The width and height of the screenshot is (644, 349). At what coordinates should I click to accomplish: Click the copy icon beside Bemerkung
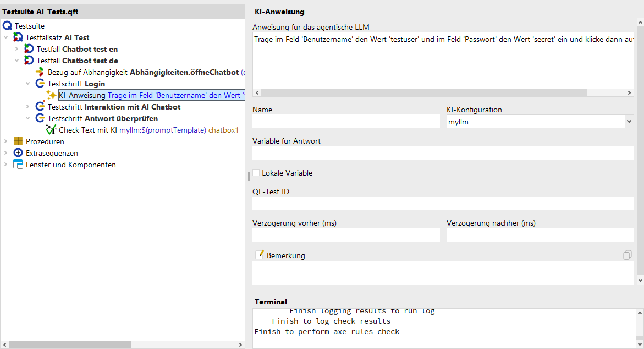[627, 255]
